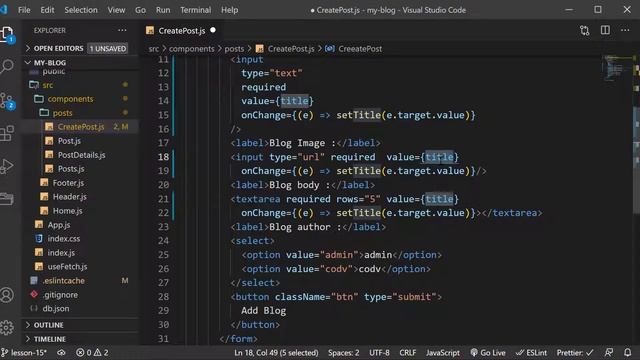Click the Prettier status bar item
Viewport: 640px width, 360px height.
click(x=575, y=352)
